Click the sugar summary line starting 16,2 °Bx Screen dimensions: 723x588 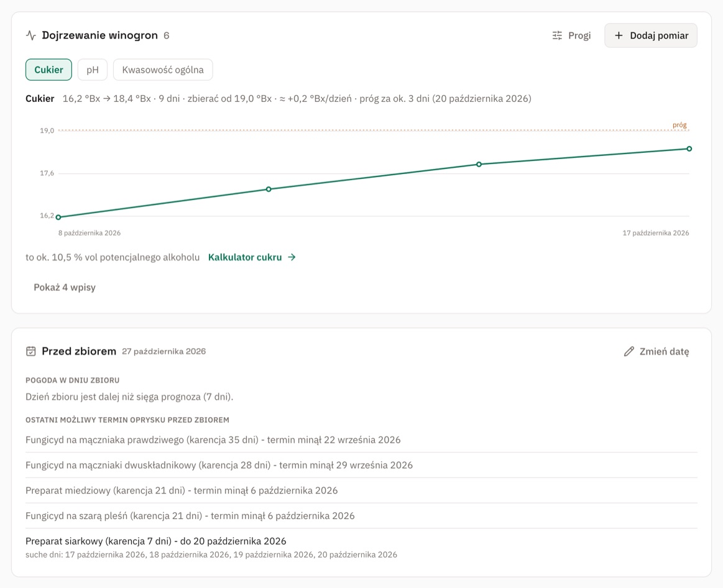tap(297, 99)
